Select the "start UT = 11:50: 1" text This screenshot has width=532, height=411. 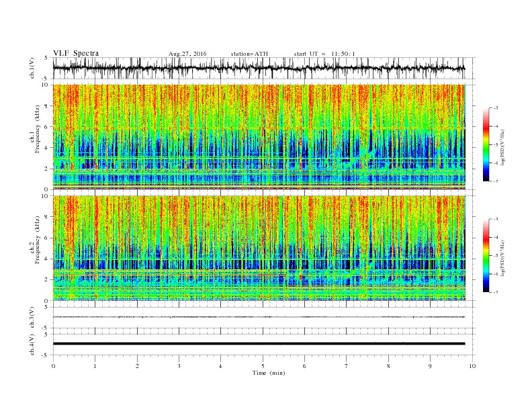click(x=324, y=54)
